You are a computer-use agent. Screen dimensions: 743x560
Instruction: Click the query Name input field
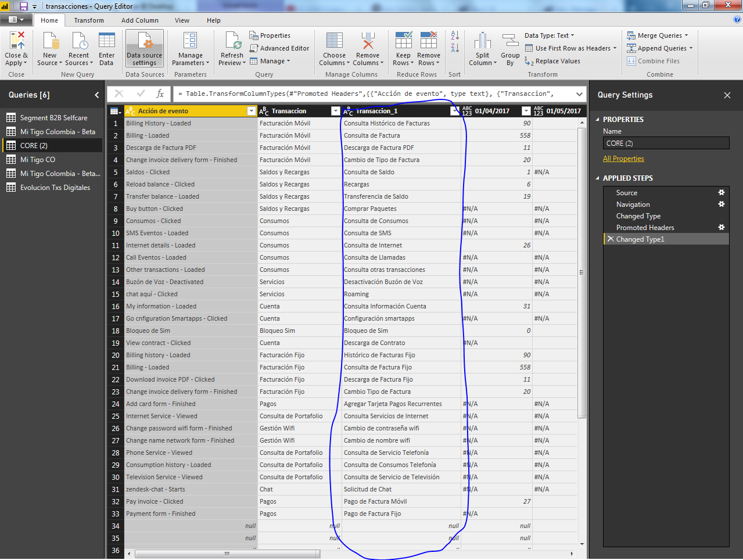[666, 143]
